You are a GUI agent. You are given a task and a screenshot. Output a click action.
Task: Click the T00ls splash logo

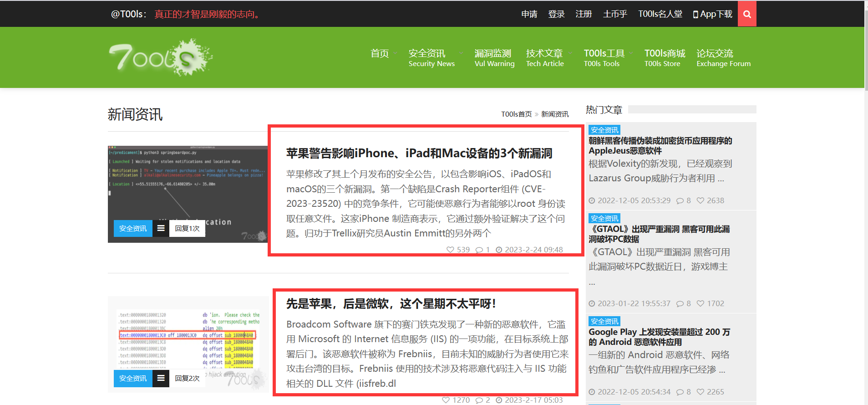tap(161, 57)
